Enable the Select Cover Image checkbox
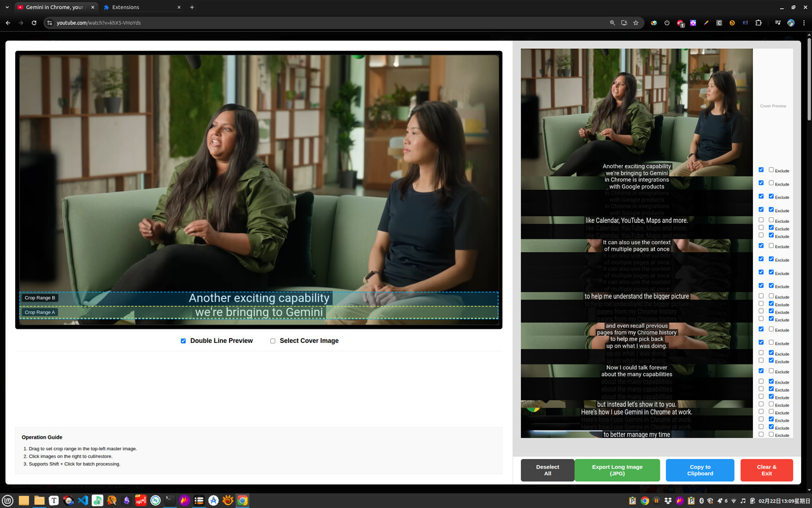 (273, 341)
